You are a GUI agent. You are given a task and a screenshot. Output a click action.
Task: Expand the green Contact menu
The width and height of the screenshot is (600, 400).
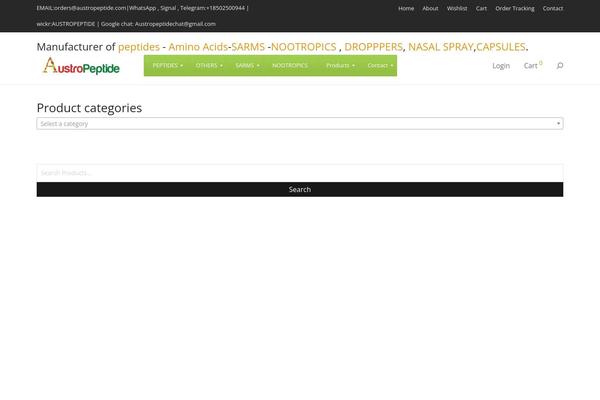tap(380, 65)
